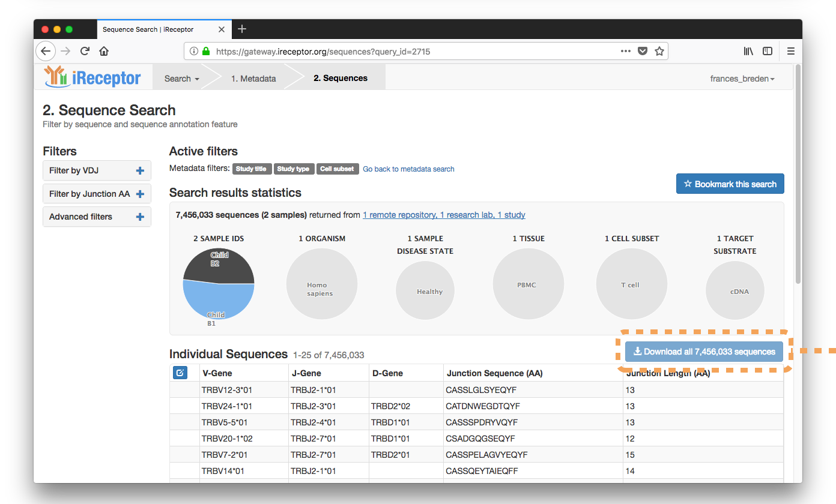
Task: Click the cDNA target substrate circle
Action: click(x=735, y=291)
